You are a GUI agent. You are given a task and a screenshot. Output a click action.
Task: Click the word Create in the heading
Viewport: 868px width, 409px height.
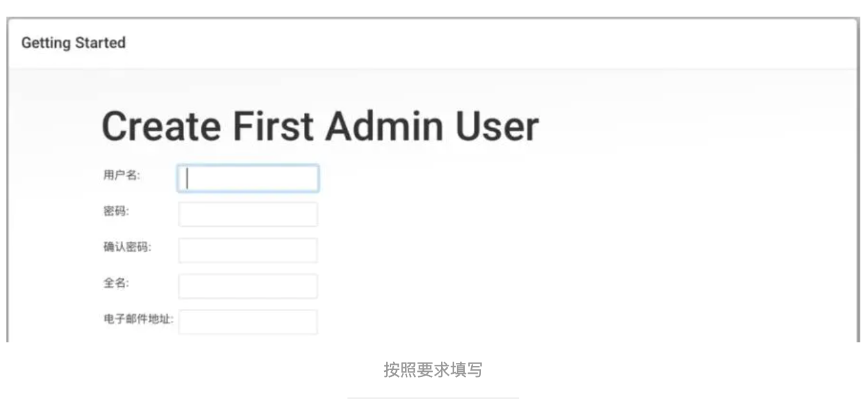162,126
